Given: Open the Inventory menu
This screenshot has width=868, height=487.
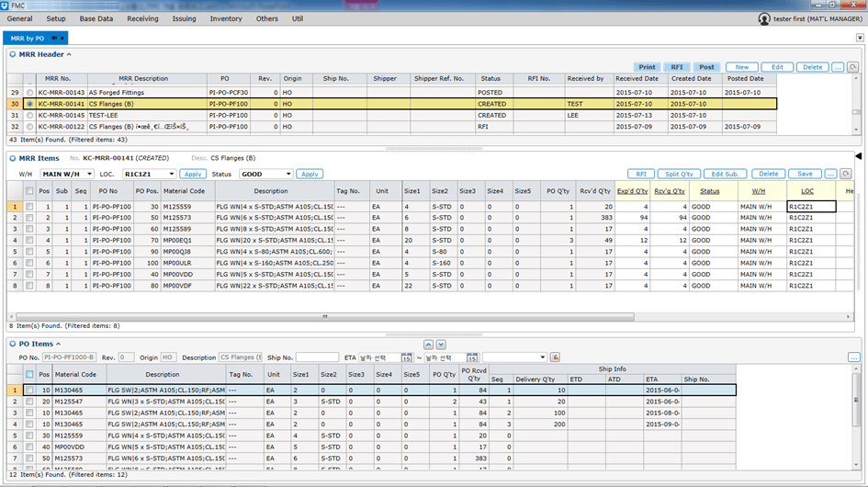Looking at the screenshot, I should [x=226, y=18].
